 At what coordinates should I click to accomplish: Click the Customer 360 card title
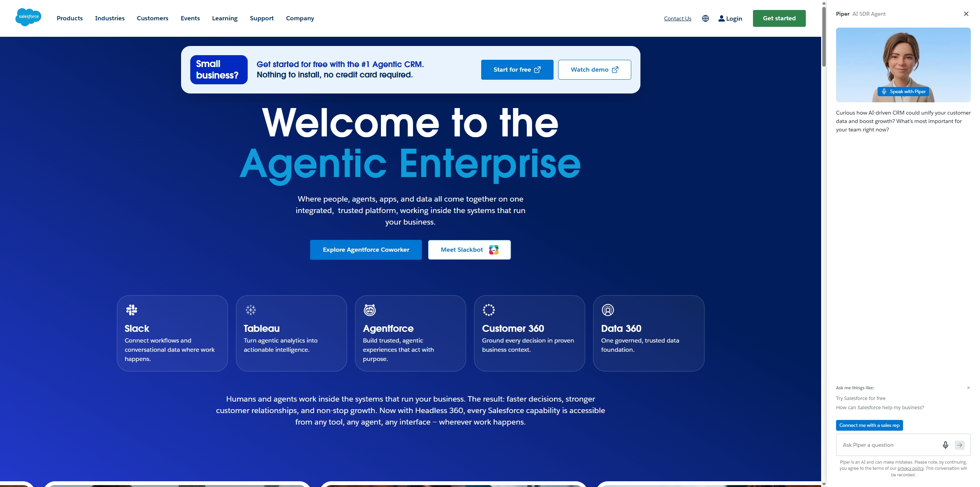click(x=513, y=329)
